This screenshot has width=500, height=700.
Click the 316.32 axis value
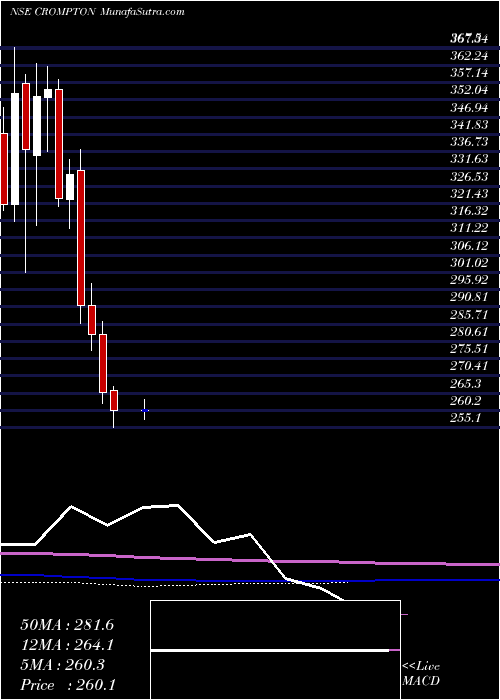point(468,212)
